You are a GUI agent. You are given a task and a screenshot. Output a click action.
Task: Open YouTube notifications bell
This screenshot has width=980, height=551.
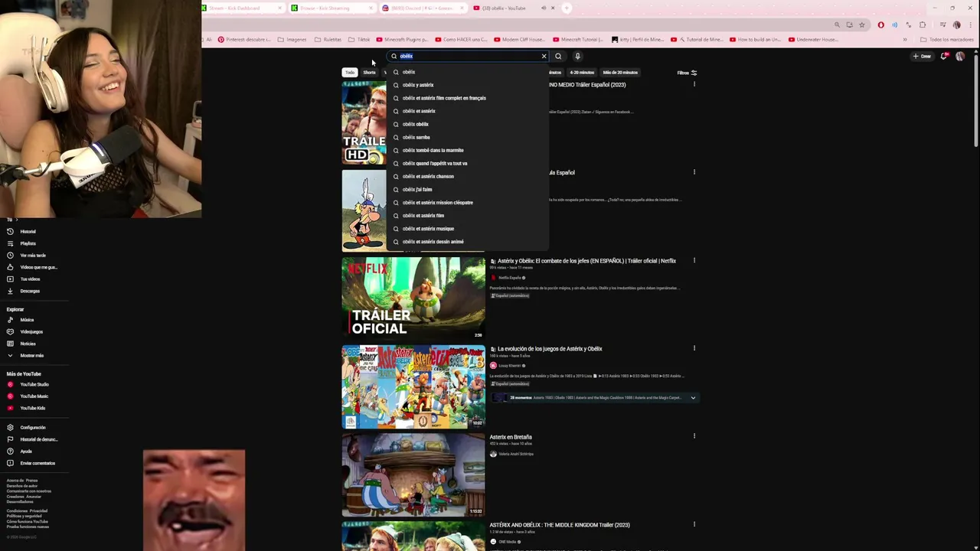click(944, 56)
